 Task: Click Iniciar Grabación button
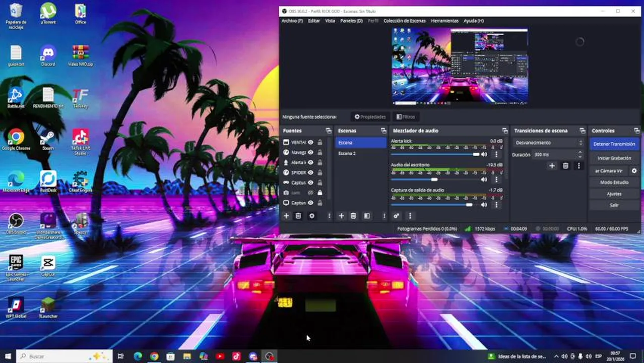[x=614, y=158]
